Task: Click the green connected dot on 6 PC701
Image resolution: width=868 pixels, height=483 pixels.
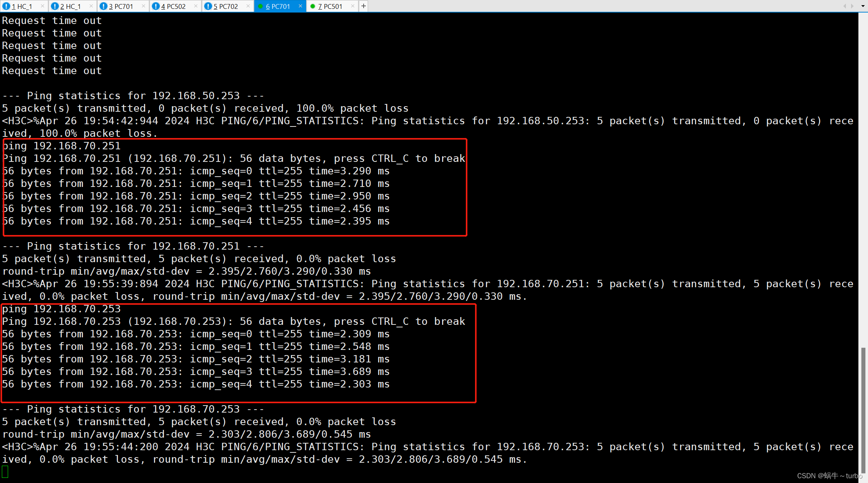Action: pyautogui.click(x=260, y=6)
